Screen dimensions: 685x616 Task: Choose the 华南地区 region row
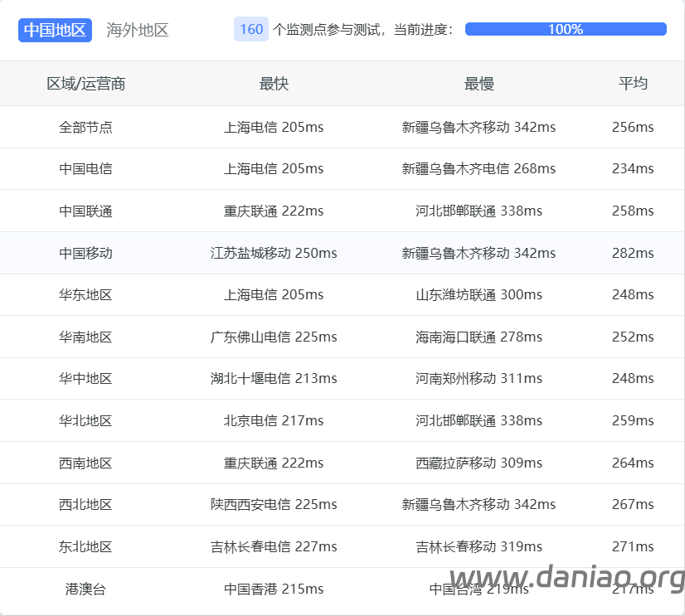click(85, 337)
